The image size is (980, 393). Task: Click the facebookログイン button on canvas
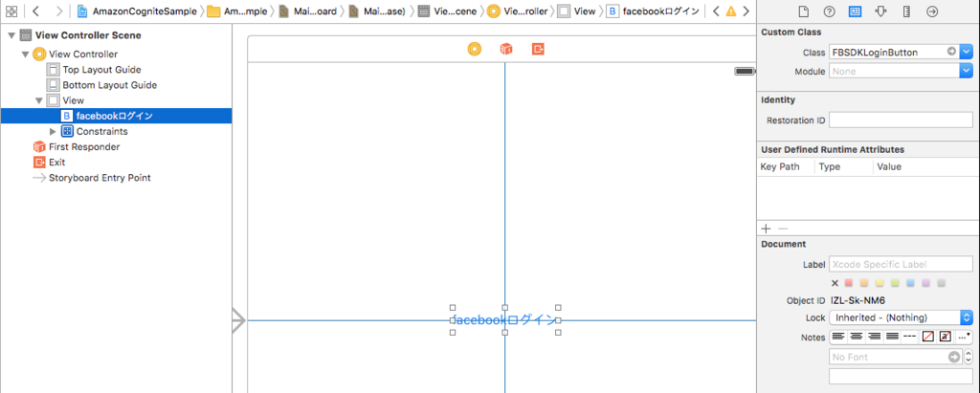click(x=505, y=320)
